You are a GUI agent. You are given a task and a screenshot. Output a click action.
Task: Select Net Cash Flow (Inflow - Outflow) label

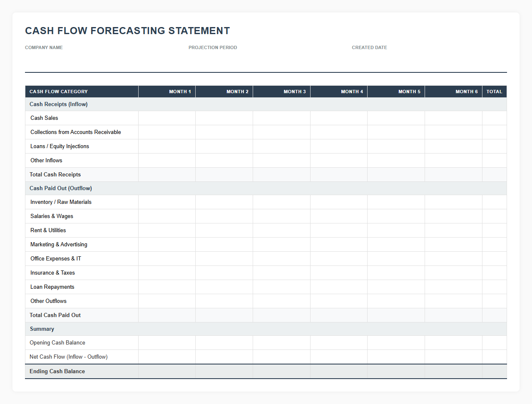click(x=69, y=357)
